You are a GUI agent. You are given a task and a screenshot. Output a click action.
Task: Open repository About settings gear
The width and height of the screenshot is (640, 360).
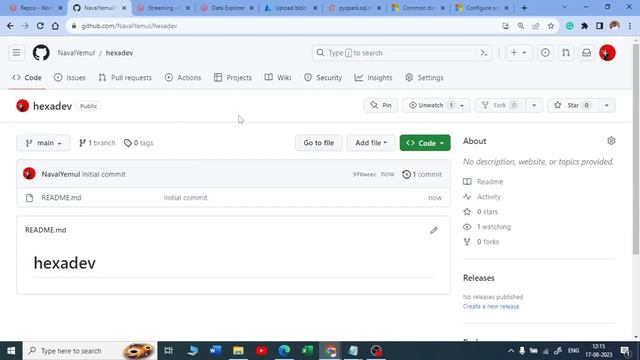611,141
